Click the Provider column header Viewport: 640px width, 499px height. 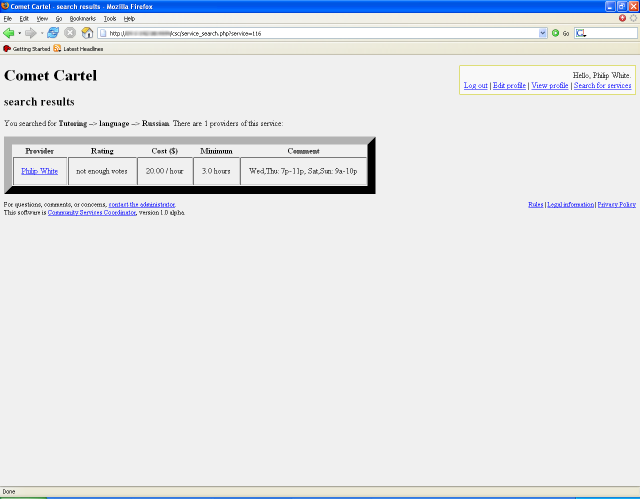click(x=40, y=151)
